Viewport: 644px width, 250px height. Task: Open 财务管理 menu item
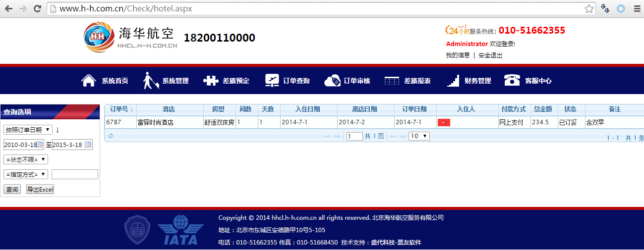[x=478, y=81]
